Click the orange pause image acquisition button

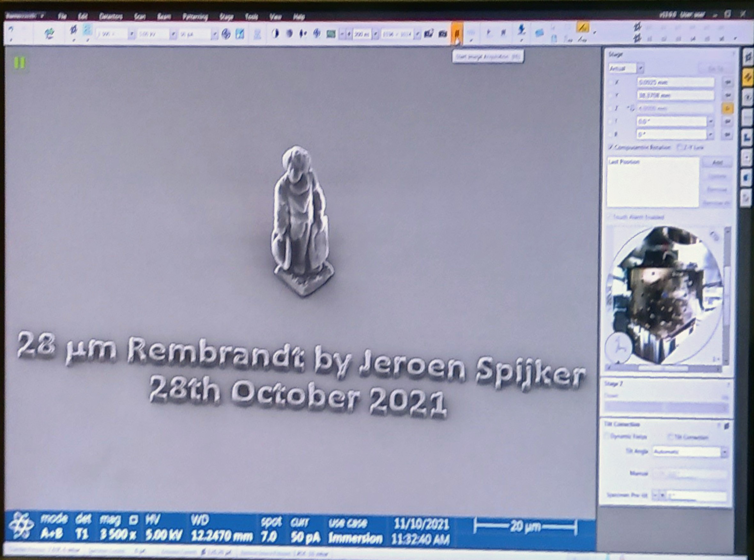pyautogui.click(x=457, y=34)
